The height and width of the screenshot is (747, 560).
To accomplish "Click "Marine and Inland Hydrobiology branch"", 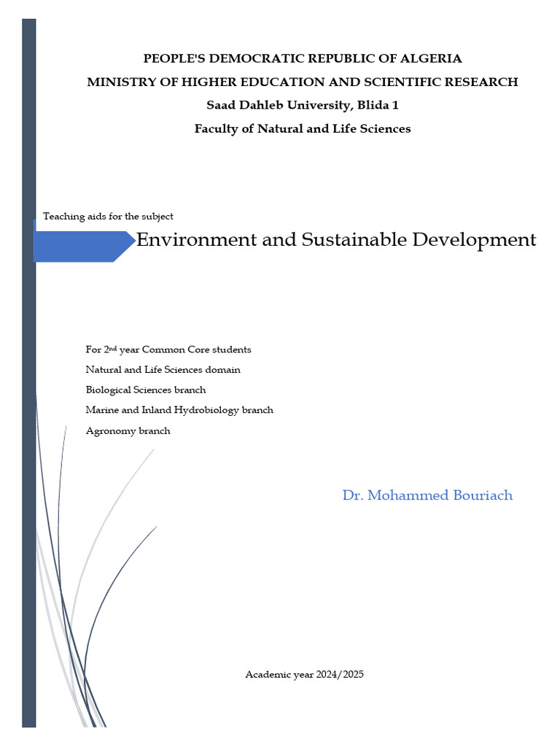I will coord(179,410).
